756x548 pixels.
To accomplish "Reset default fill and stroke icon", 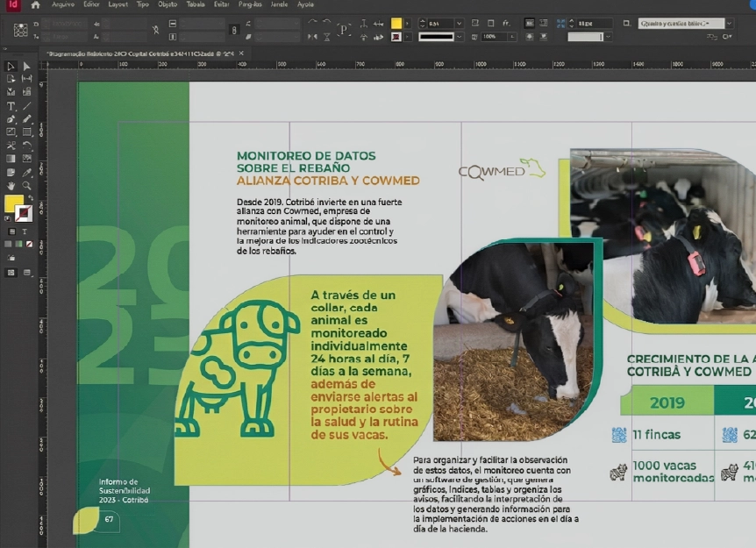I will [x=7, y=219].
